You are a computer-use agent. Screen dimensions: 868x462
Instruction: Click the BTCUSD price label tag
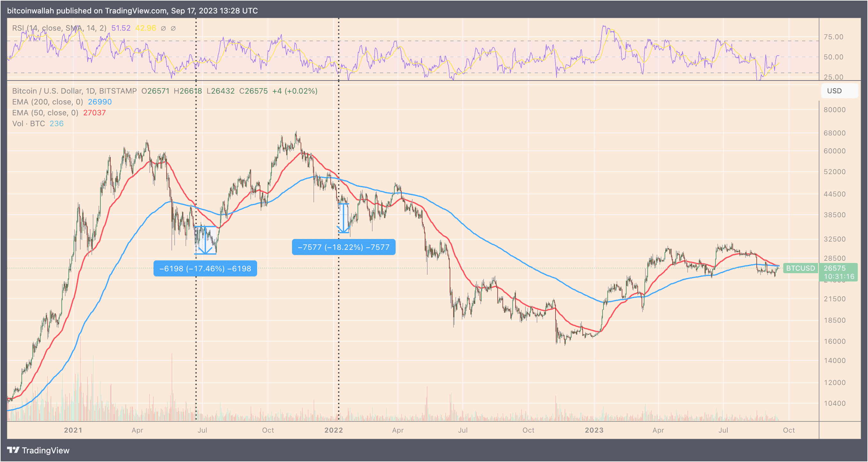(x=800, y=268)
